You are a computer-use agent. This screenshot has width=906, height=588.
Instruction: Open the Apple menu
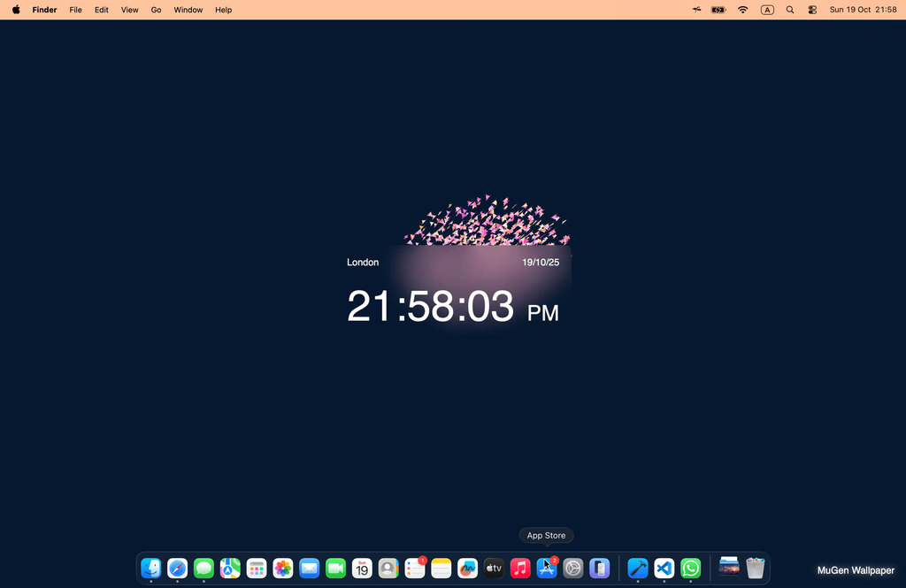pos(16,10)
